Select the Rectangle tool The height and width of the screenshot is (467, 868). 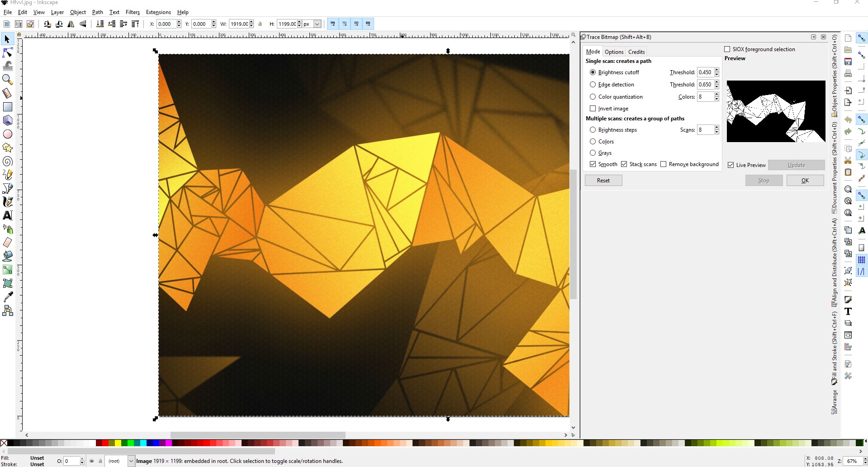[x=7, y=107]
